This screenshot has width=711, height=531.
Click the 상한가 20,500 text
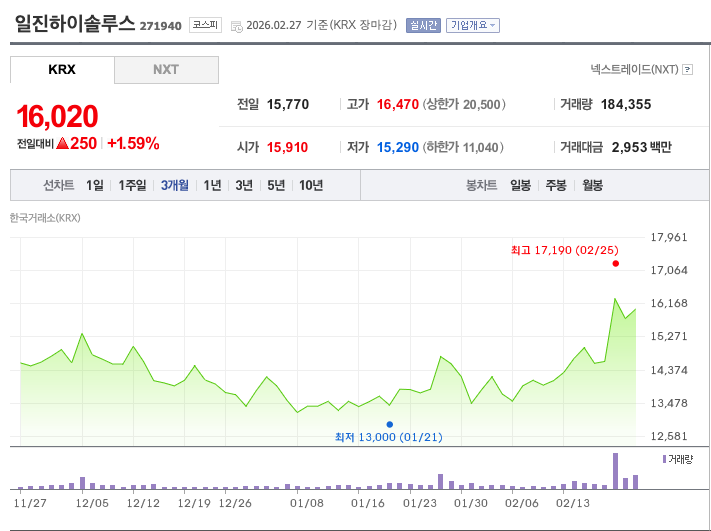point(464,105)
